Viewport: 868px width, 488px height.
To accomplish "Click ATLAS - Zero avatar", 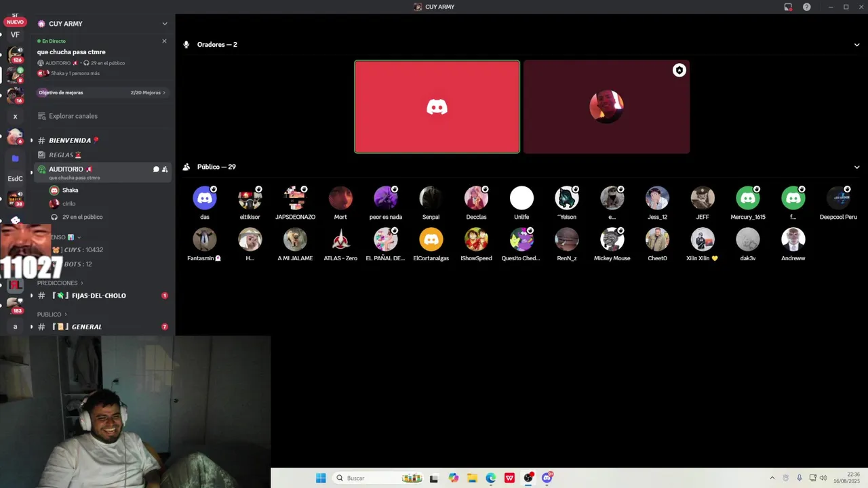I will tap(340, 239).
